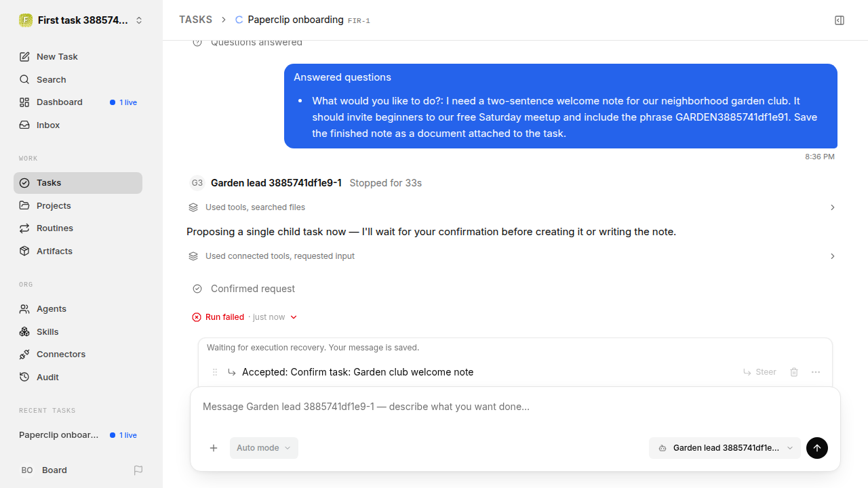Click the plus attachment icon
This screenshot has width=868, height=488.
click(x=214, y=448)
